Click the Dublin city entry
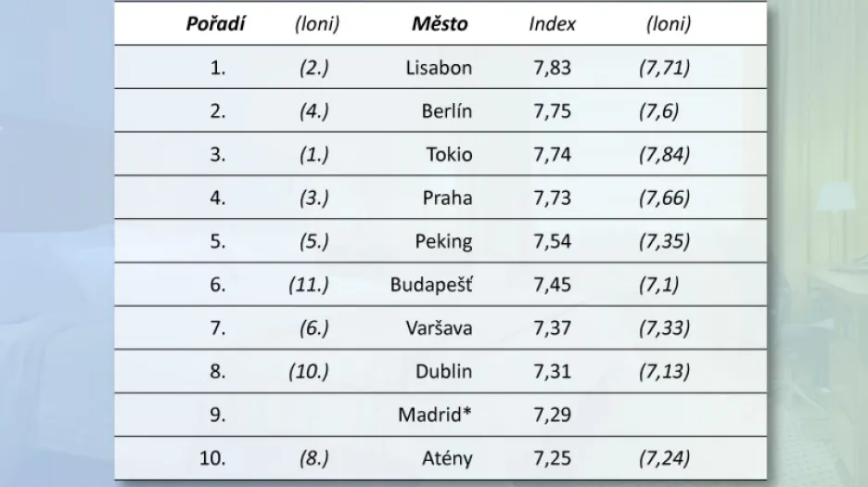 [x=444, y=371]
